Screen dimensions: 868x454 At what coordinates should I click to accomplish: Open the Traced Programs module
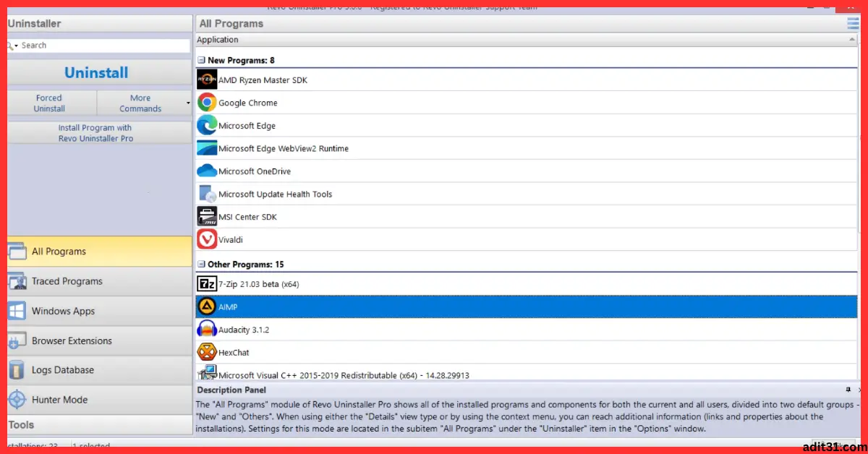(x=99, y=281)
